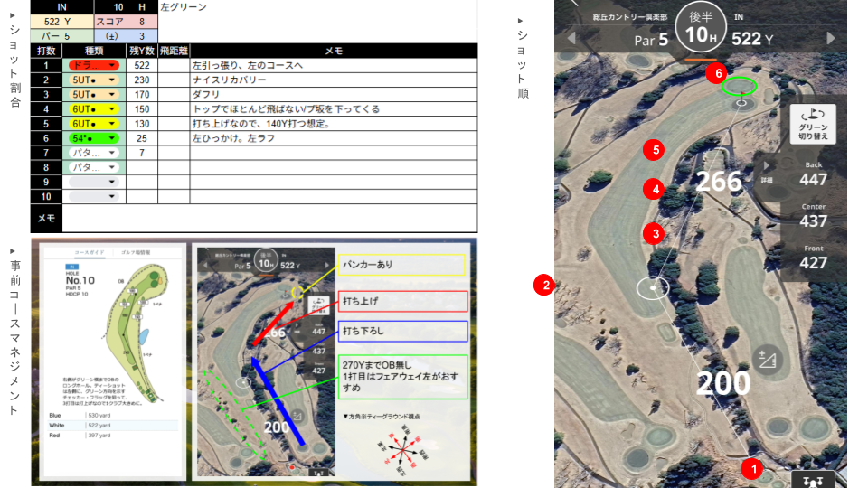Go to the next hole using right arrow

(x=830, y=38)
